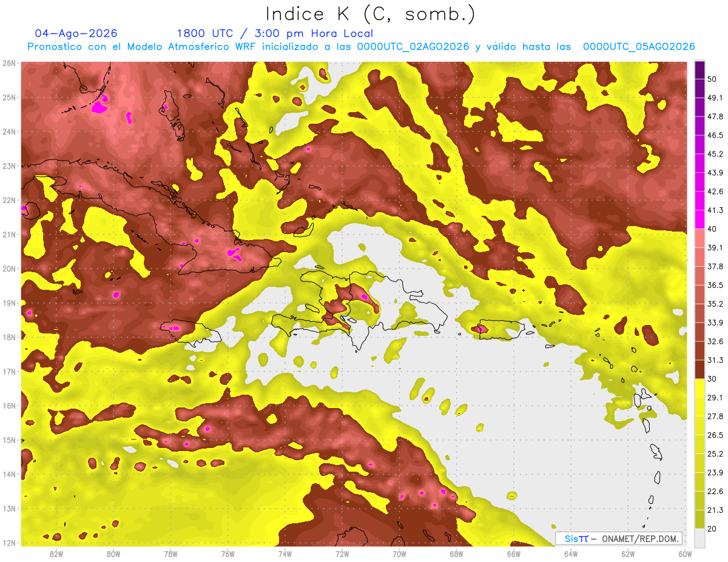Click the colorbar label "26.5"

(714, 435)
